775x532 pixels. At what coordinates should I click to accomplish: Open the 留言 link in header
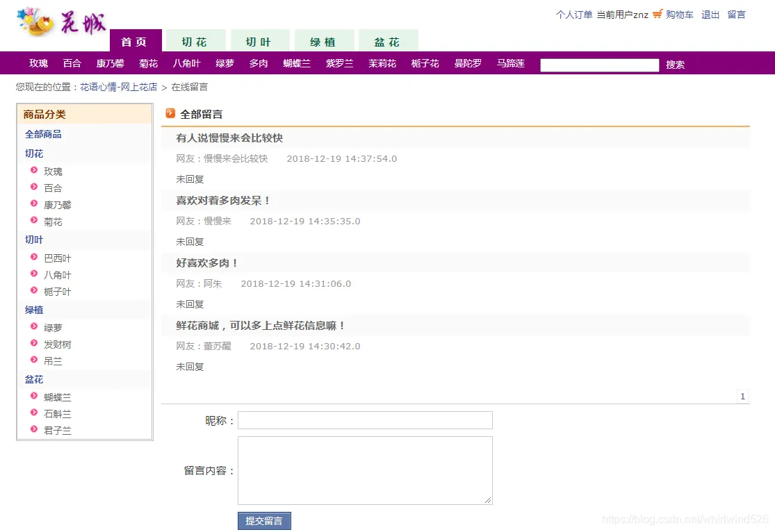[x=737, y=15]
